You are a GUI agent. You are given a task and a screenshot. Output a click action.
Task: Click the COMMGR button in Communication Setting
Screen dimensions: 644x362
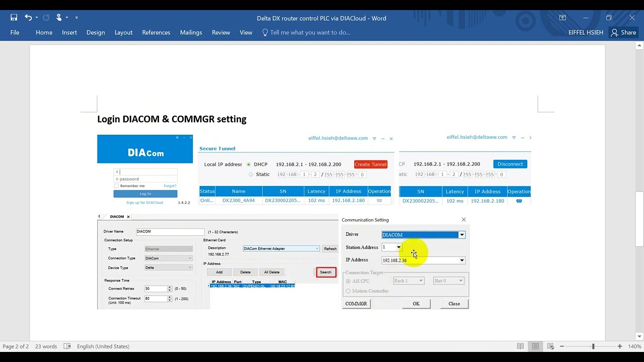[x=356, y=304]
